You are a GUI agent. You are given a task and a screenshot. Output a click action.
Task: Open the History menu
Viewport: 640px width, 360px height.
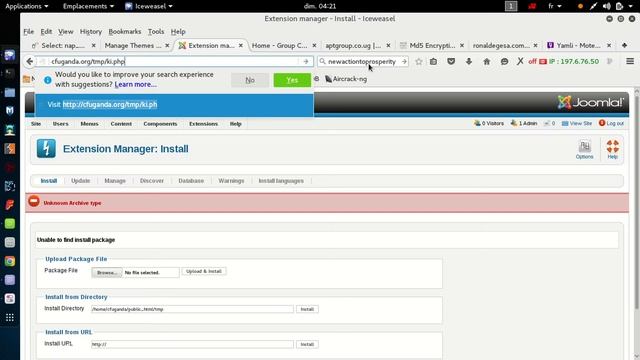point(91,31)
